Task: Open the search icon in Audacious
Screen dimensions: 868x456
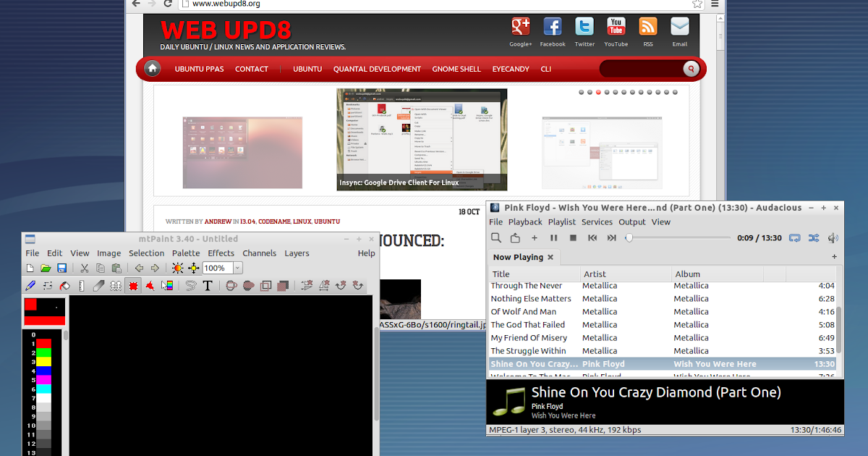Action: 497,239
